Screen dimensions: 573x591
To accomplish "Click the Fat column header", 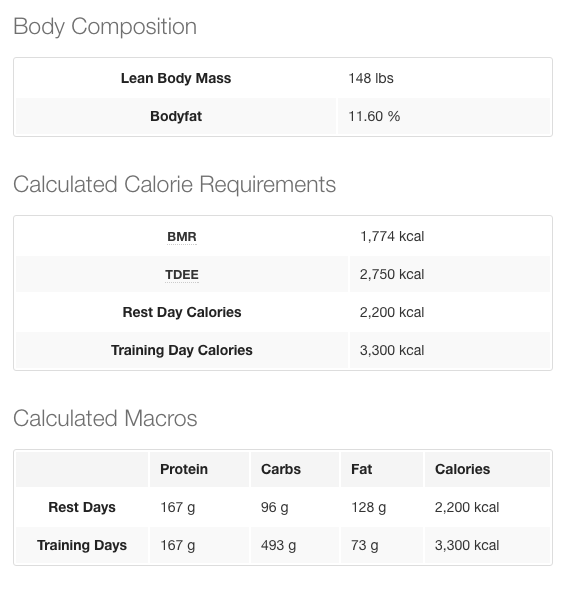I will (x=362, y=469).
